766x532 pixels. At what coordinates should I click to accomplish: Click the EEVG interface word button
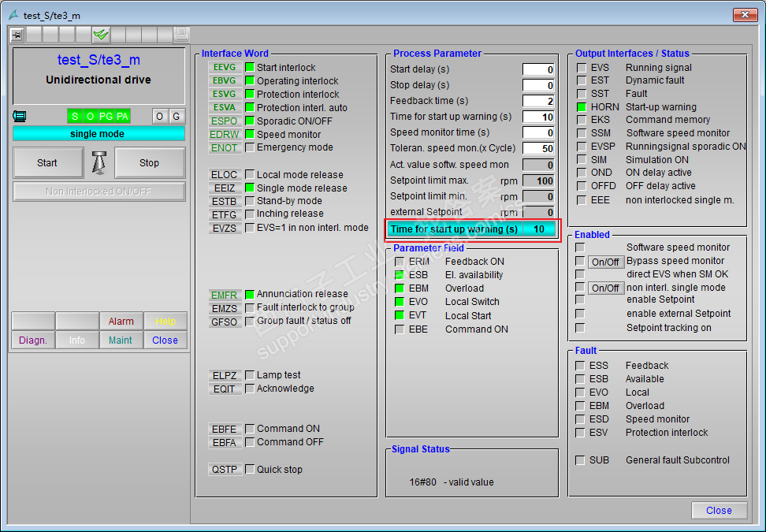[225, 68]
